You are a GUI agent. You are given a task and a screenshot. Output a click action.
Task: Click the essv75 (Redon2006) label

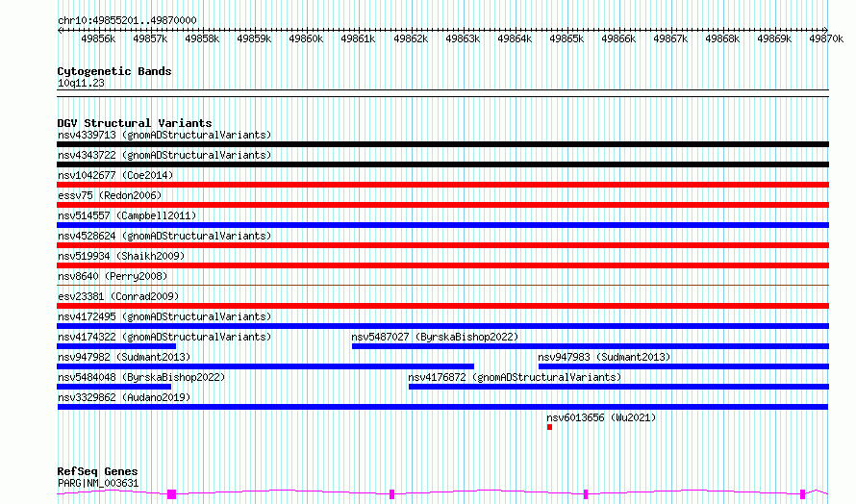pos(110,195)
